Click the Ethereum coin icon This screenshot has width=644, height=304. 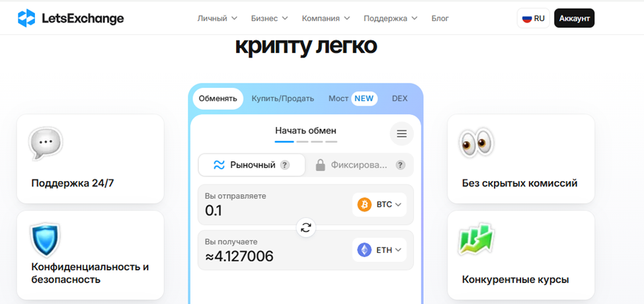pyautogui.click(x=364, y=250)
